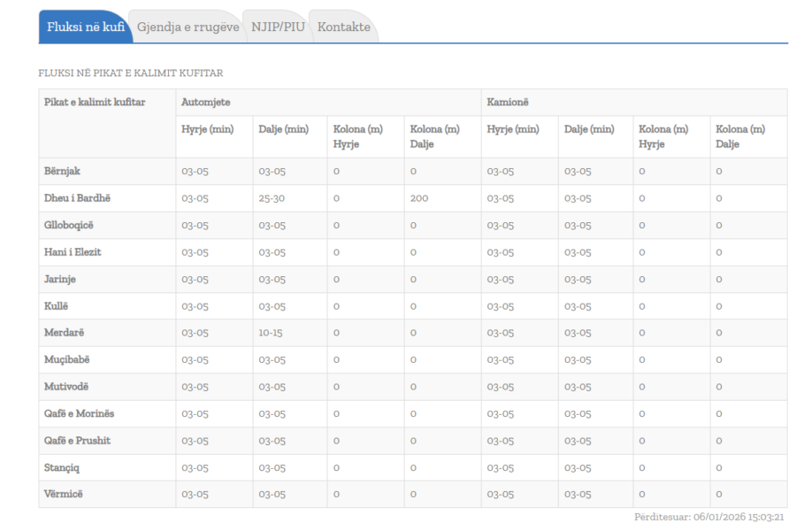
Task: Click the Pikat e kalimit kufitar header
Action: tap(95, 103)
